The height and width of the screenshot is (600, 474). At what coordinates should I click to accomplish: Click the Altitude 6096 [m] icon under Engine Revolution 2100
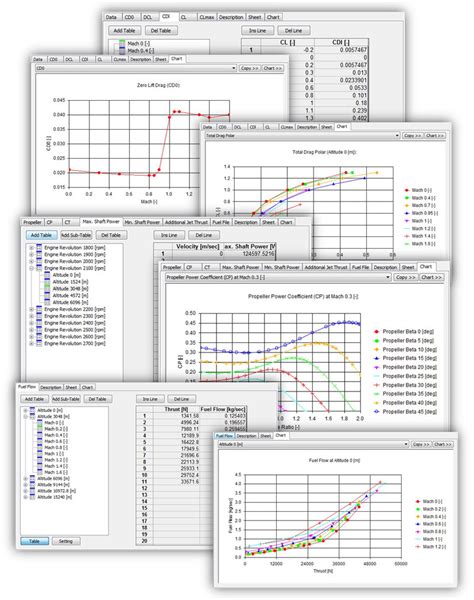pyautogui.click(x=47, y=302)
